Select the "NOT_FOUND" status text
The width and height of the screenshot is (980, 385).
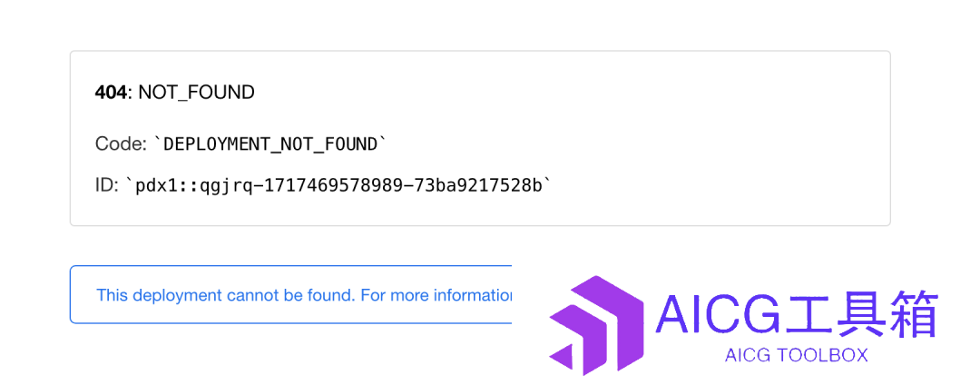point(196,93)
